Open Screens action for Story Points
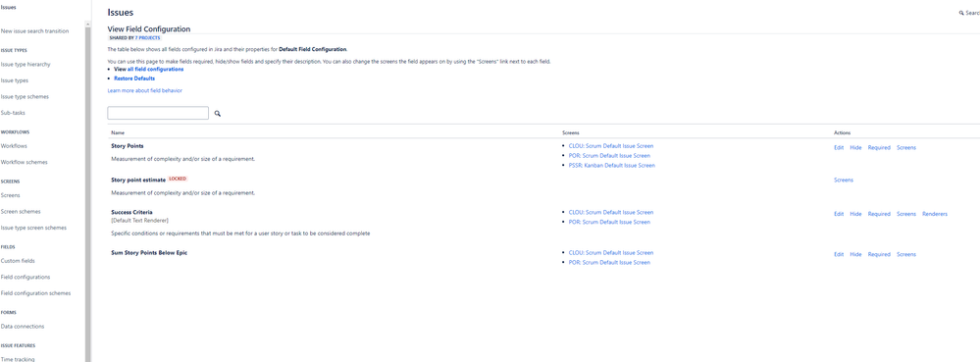Screen dimensions: 980x362 coord(906,147)
